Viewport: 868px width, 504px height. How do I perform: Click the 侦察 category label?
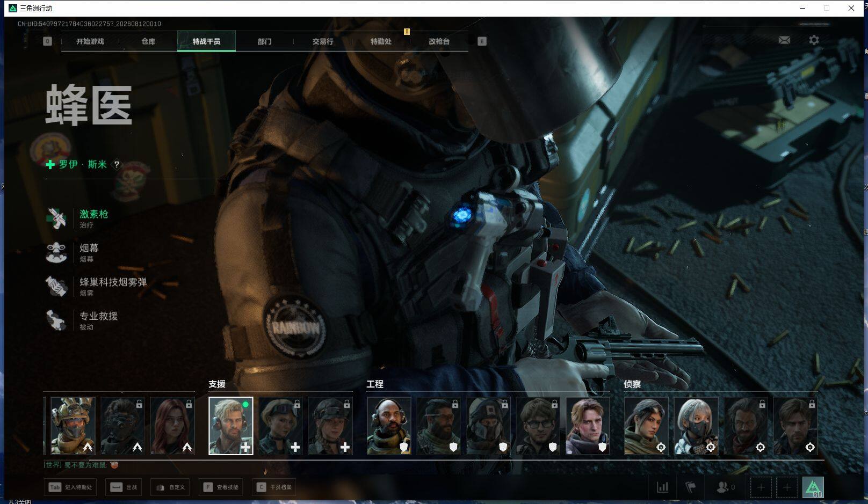[632, 384]
